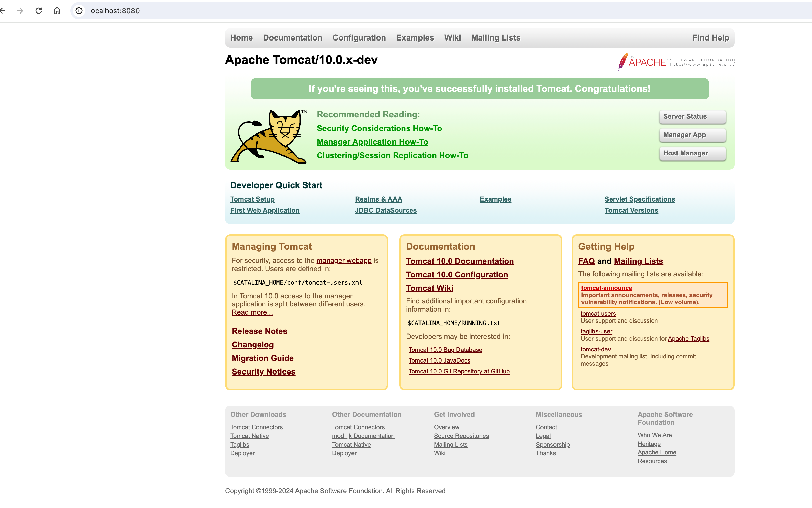Click the footer Sponsorship link
The height and width of the screenshot is (508, 812).
(x=552, y=445)
